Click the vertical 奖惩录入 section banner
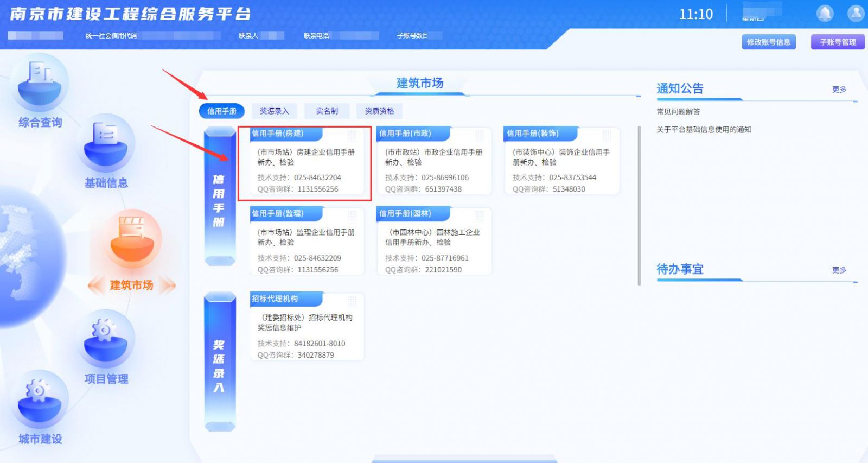The height and width of the screenshot is (463, 868). (x=220, y=362)
